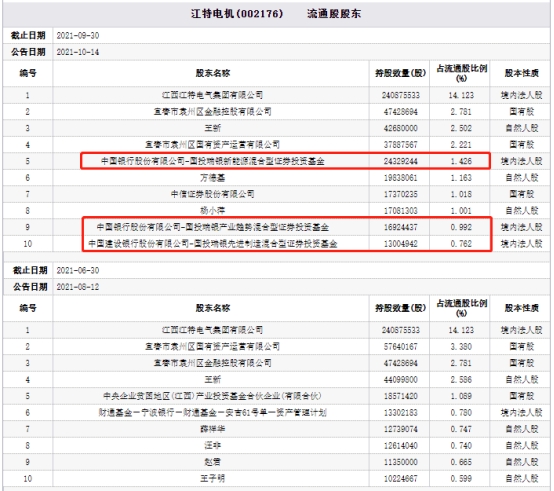Click shareholder 王新 with 42680000 shares
This screenshot has height=491, width=554.
pos(212,128)
